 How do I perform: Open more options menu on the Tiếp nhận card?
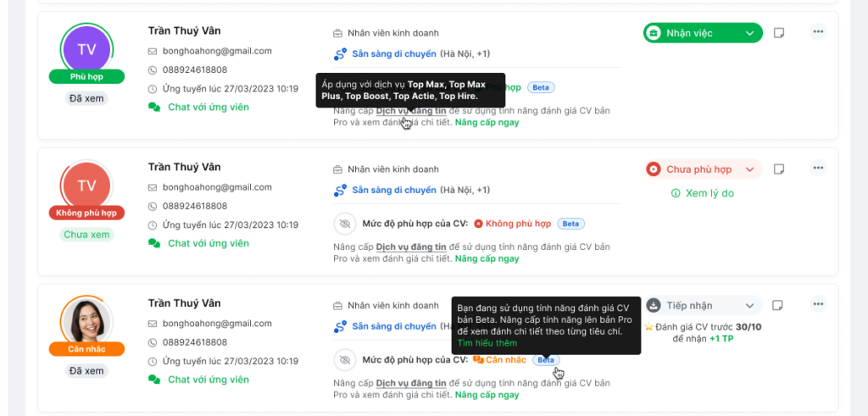(818, 303)
